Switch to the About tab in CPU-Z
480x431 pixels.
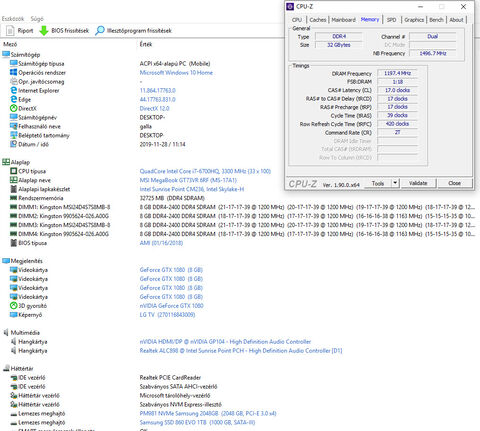[456, 20]
